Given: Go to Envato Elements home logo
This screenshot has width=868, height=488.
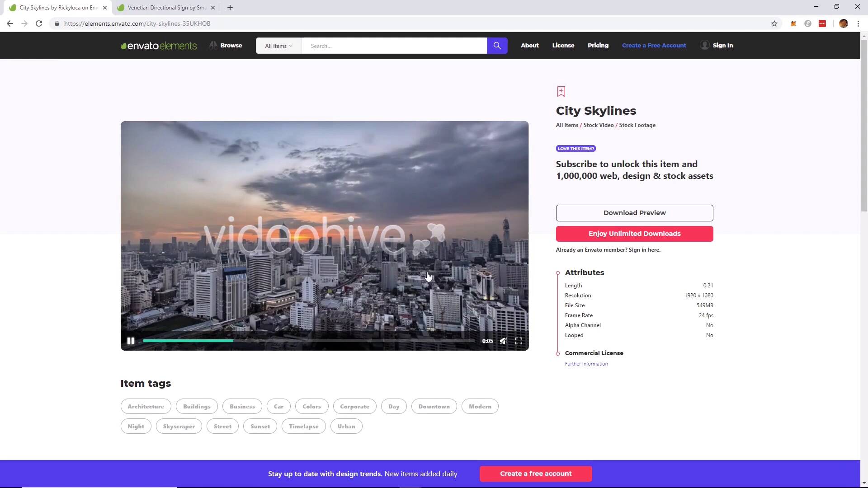Looking at the screenshot, I should pyautogui.click(x=159, y=46).
